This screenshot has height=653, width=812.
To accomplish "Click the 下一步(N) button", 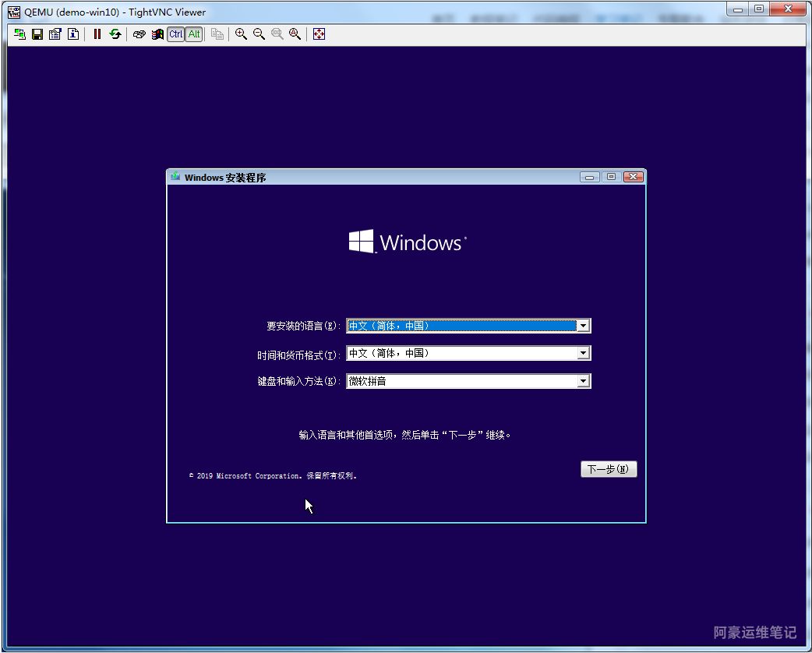I will point(609,469).
